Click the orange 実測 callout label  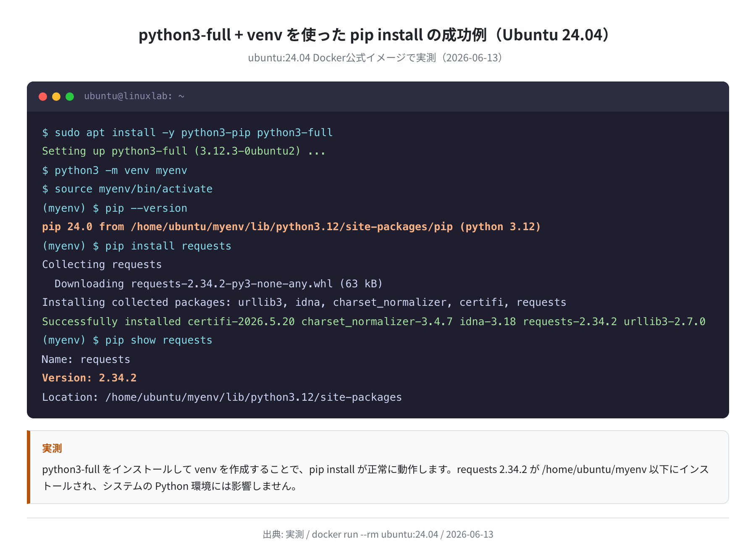pos(52,449)
